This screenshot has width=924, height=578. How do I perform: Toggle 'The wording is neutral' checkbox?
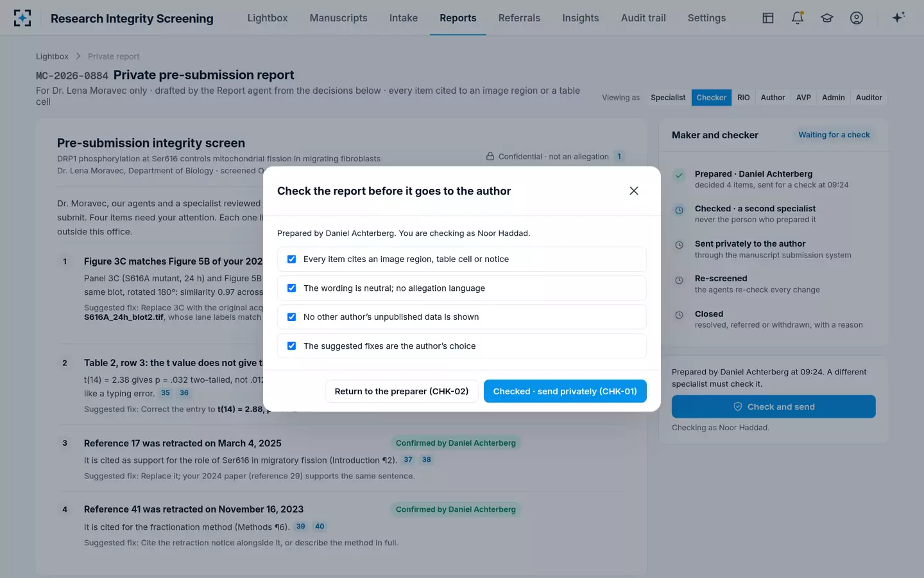291,288
